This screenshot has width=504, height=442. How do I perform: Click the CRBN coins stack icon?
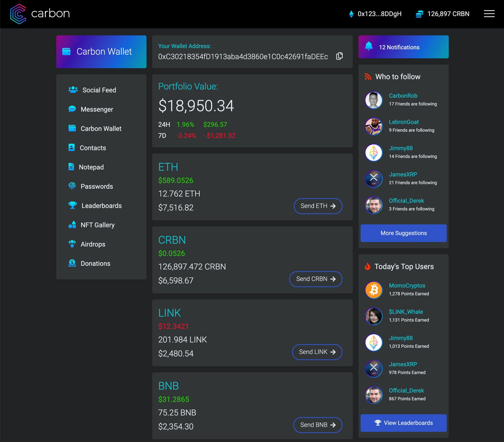click(419, 14)
